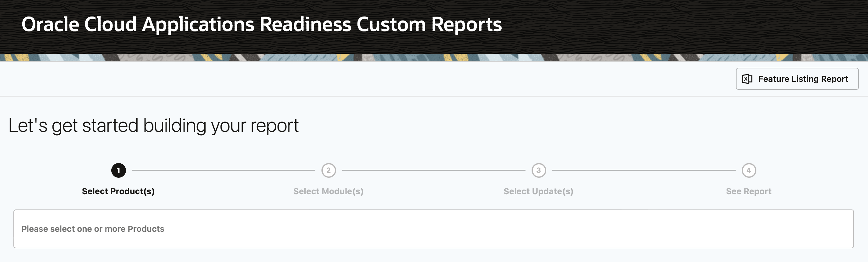This screenshot has width=868, height=262.
Task: Click the progress line between steps 3 and 4
Action: [x=644, y=170]
